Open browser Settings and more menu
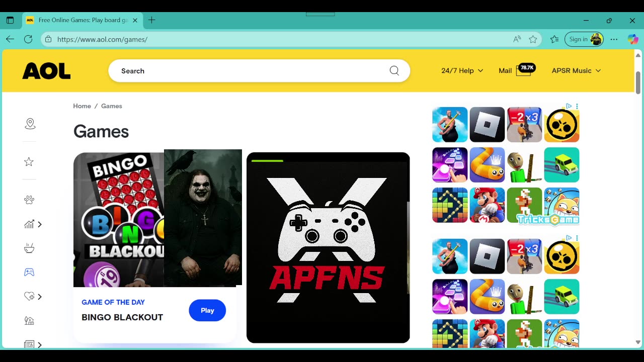 point(614,39)
